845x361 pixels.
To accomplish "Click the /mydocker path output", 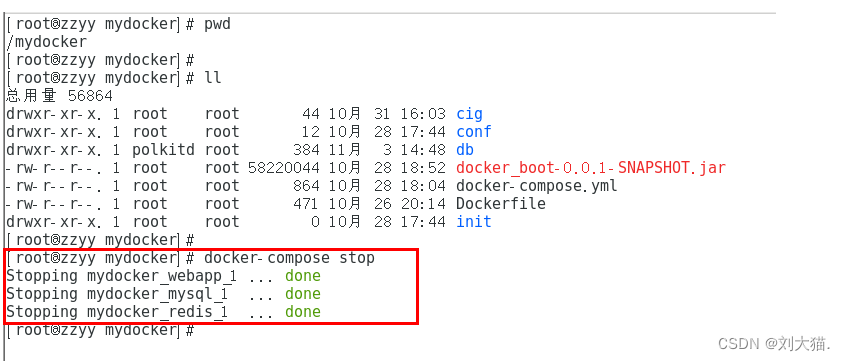I will click(x=46, y=42).
